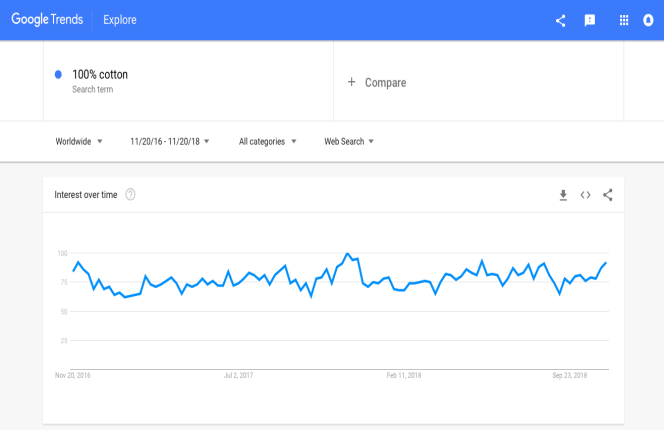Expand the Worldwide region dropdown

pos(79,142)
